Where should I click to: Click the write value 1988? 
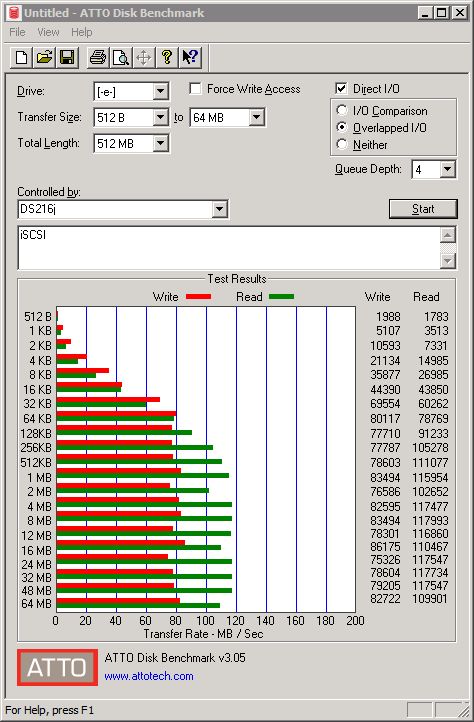[x=388, y=317]
